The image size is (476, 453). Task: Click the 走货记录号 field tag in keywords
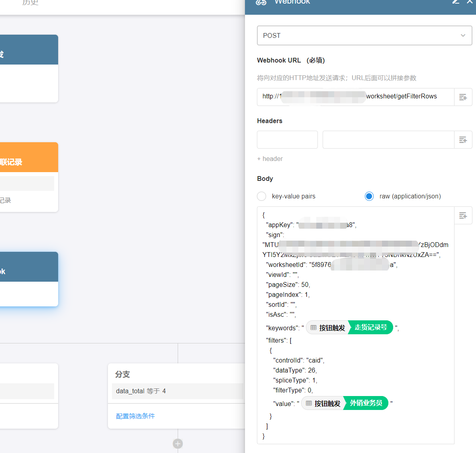click(371, 327)
